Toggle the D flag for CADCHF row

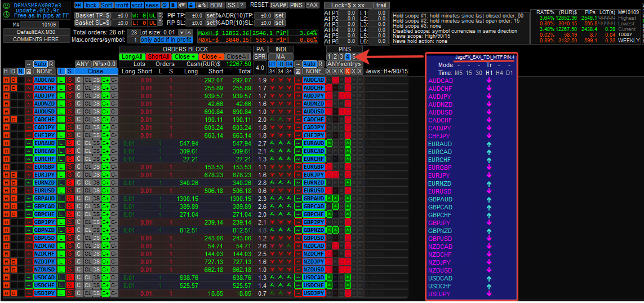coord(13,119)
